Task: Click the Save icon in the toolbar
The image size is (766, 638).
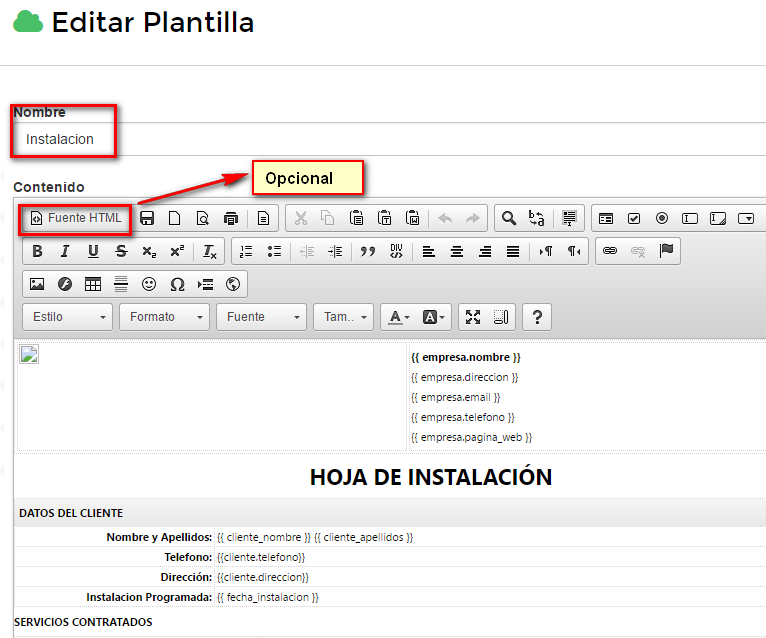Action: coord(147,218)
